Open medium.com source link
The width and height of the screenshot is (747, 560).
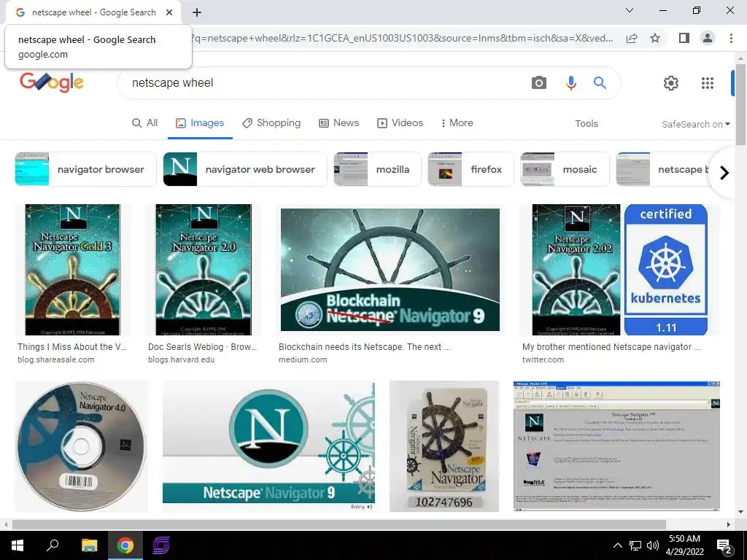[x=303, y=359]
